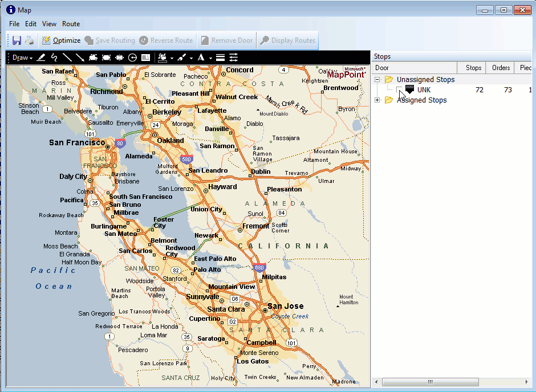Image resolution: width=536 pixels, height=392 pixels.
Task: Open the line color dropdown arrow
Action: tap(191, 58)
